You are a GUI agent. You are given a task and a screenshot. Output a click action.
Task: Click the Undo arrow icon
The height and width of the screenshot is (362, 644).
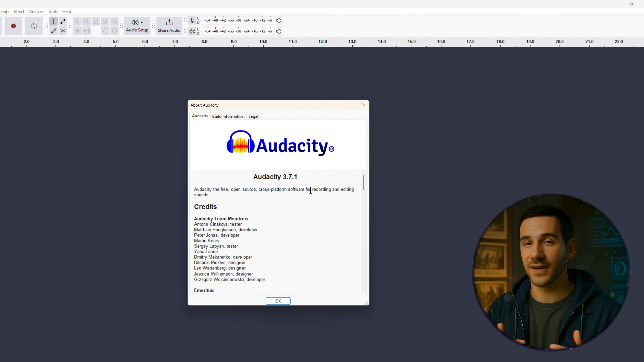[x=105, y=31]
